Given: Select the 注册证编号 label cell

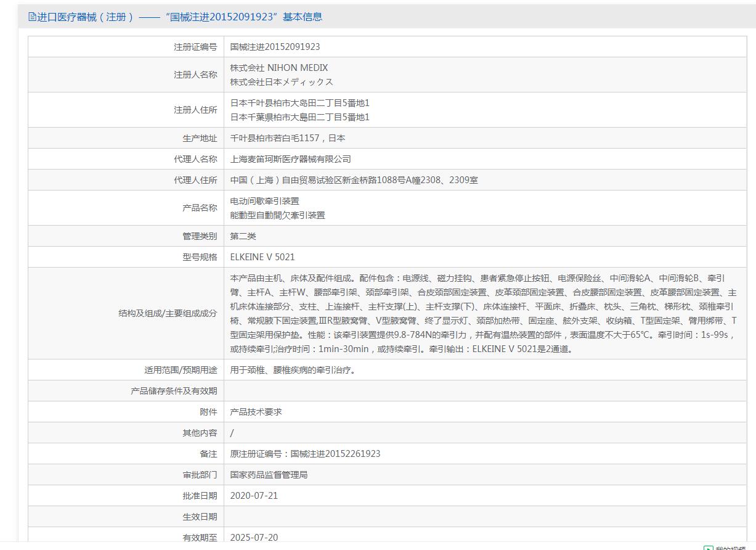Looking at the screenshot, I should (126, 47).
